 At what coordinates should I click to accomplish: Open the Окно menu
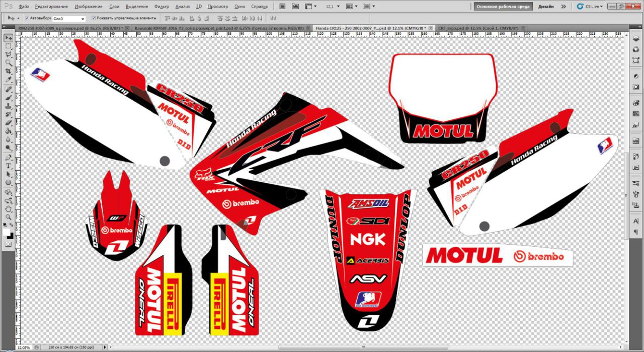(x=240, y=7)
